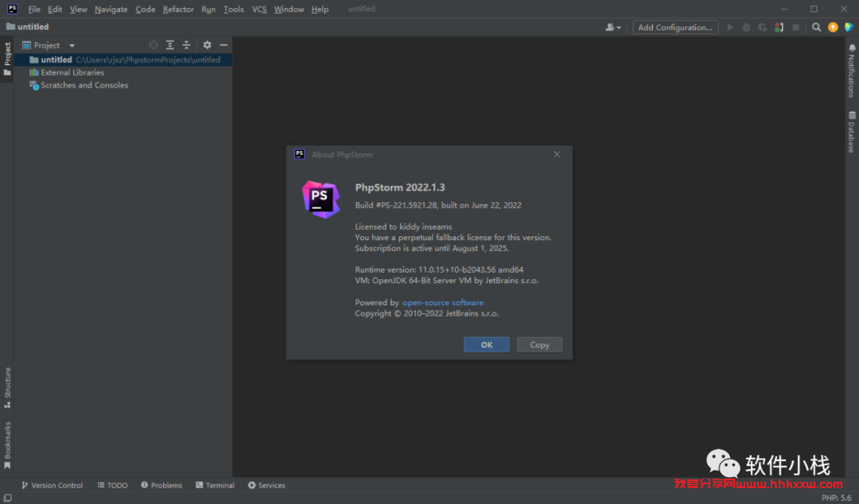The image size is (859, 504).
Task: Close the About PhpStorm dialog
Action: pos(557,154)
